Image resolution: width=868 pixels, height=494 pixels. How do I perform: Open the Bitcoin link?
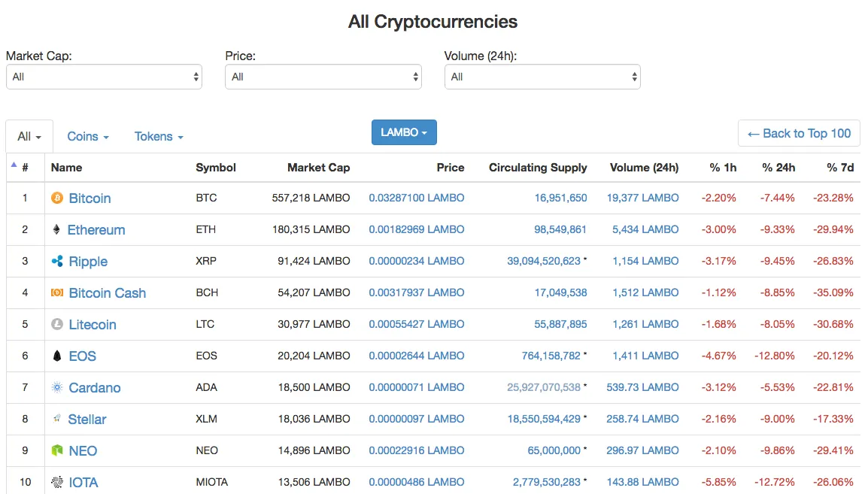pyautogui.click(x=90, y=198)
